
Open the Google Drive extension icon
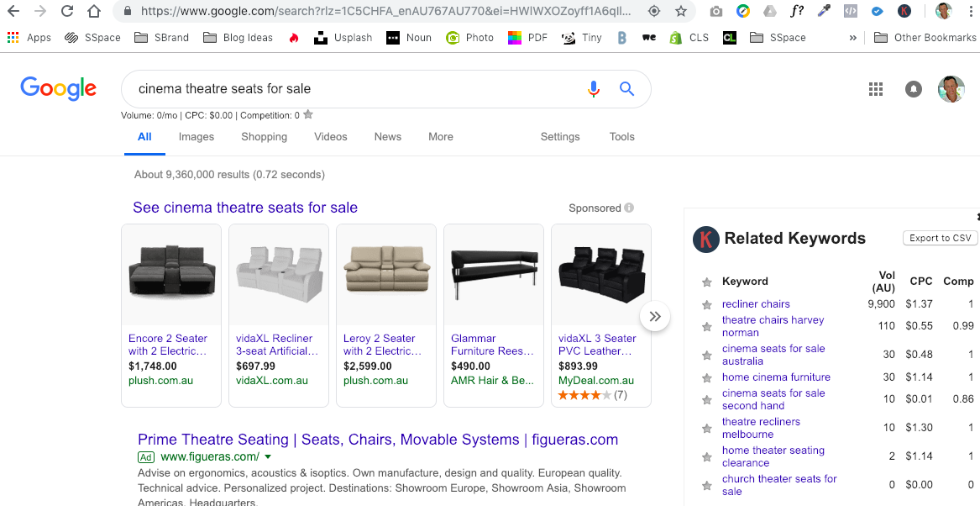click(769, 11)
